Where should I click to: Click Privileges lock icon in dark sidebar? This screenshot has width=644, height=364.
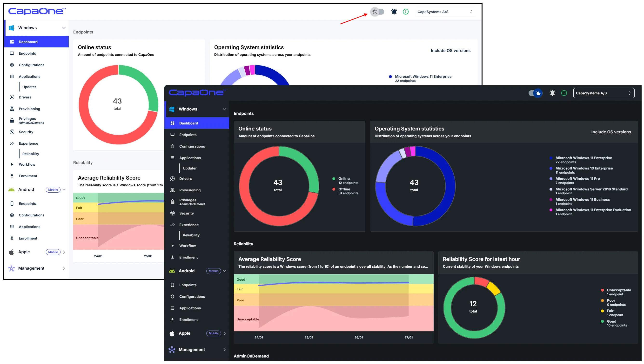click(x=172, y=202)
